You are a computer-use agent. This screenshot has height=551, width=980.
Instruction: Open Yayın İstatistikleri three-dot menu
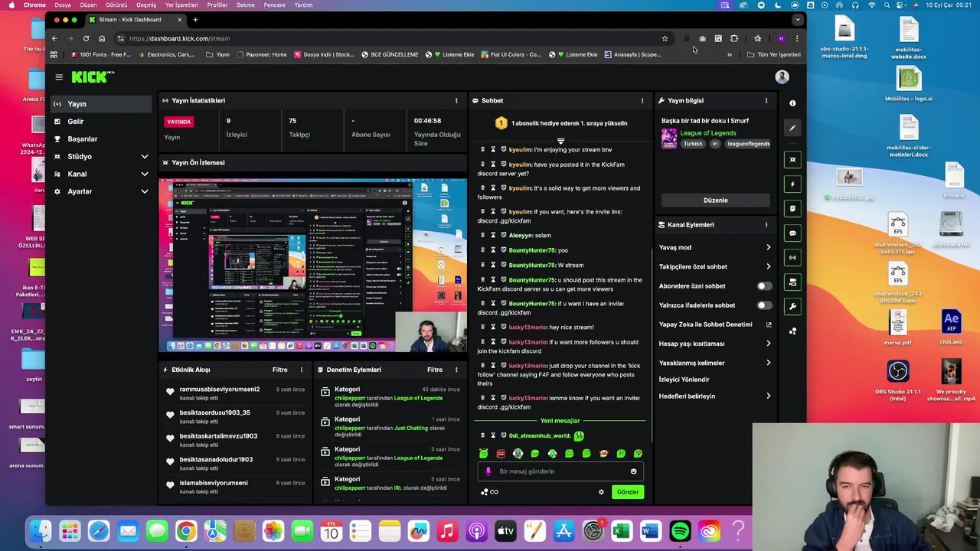tap(456, 100)
